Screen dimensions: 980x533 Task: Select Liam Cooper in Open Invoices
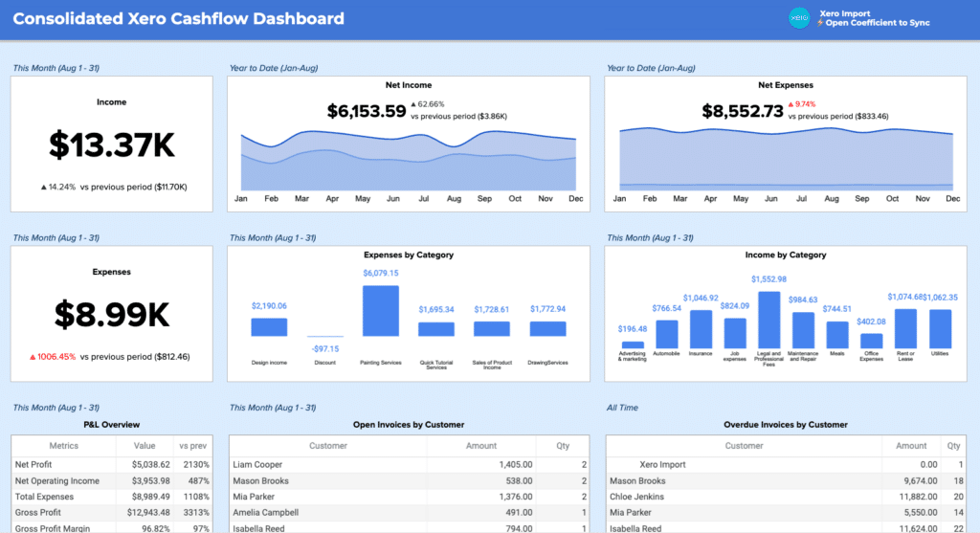pos(257,465)
